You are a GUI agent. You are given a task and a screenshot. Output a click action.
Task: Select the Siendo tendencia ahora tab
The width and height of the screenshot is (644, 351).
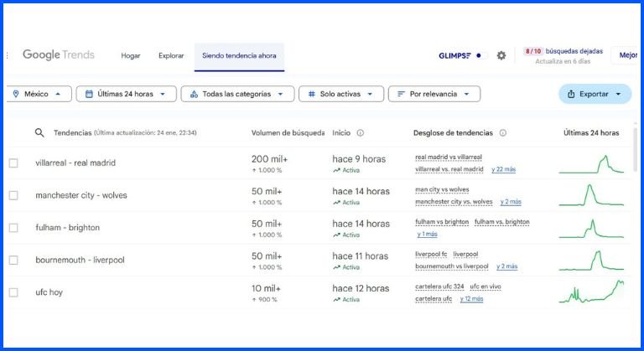(239, 56)
